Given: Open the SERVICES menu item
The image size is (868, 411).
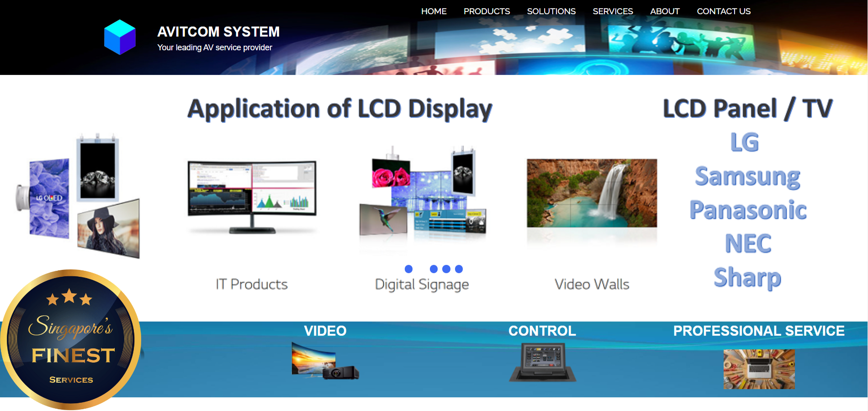Looking at the screenshot, I should click(613, 11).
